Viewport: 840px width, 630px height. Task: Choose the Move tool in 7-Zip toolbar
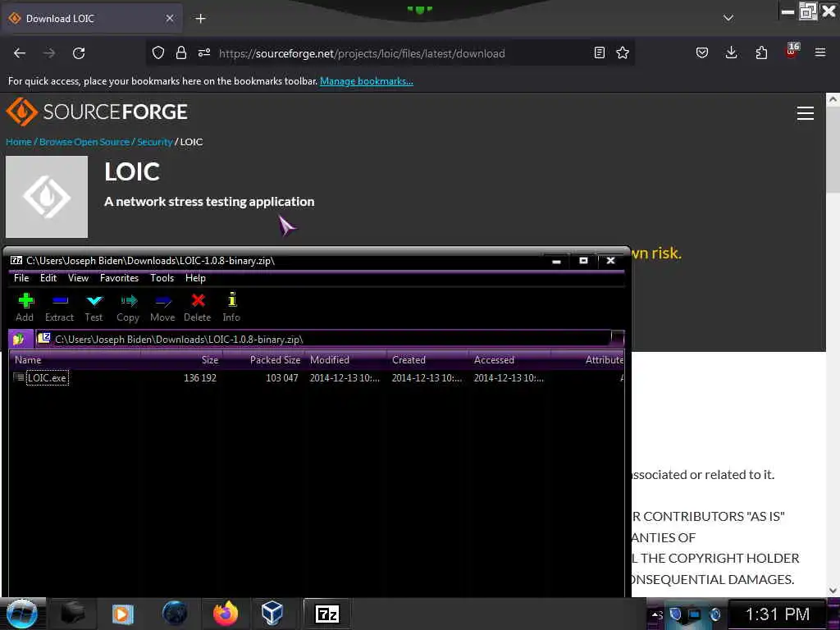162,308
